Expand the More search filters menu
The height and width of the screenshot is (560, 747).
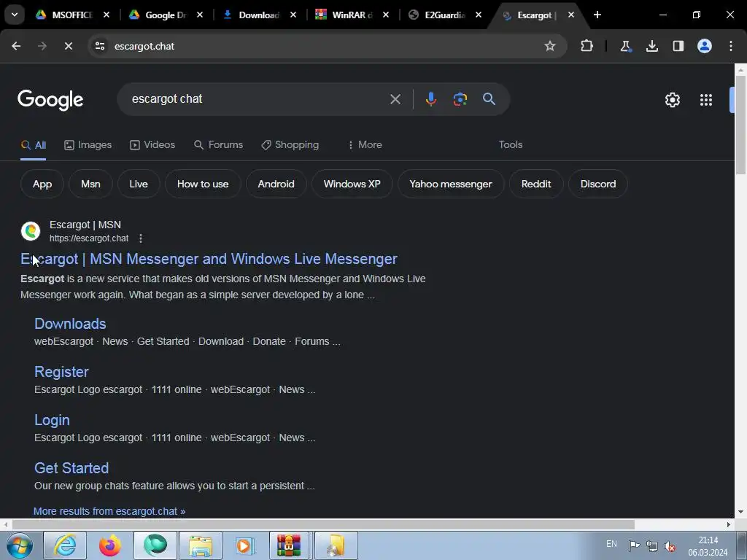(365, 145)
